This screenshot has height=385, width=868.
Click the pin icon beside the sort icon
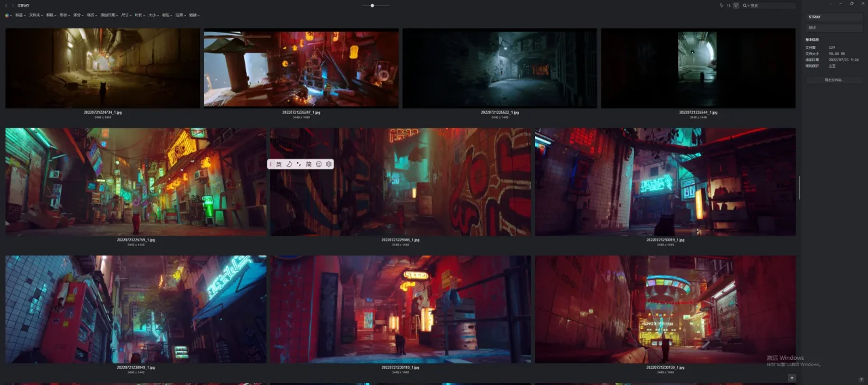pos(722,5)
